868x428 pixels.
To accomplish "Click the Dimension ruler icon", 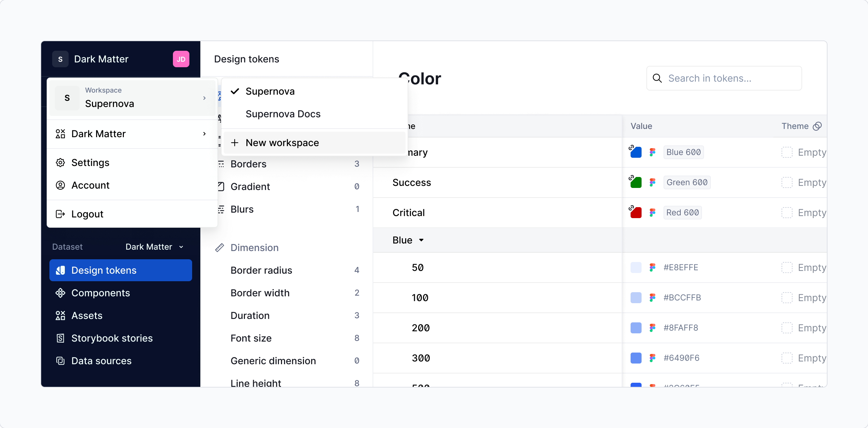I will 220,248.
